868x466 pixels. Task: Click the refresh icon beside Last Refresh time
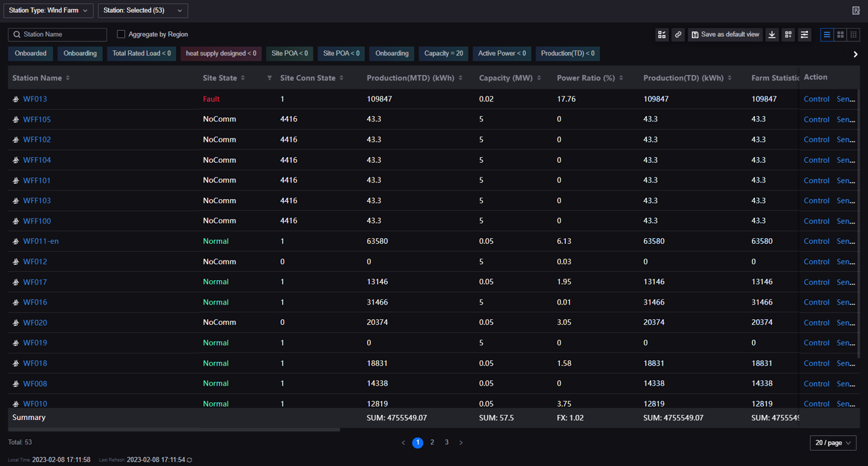[190, 460]
